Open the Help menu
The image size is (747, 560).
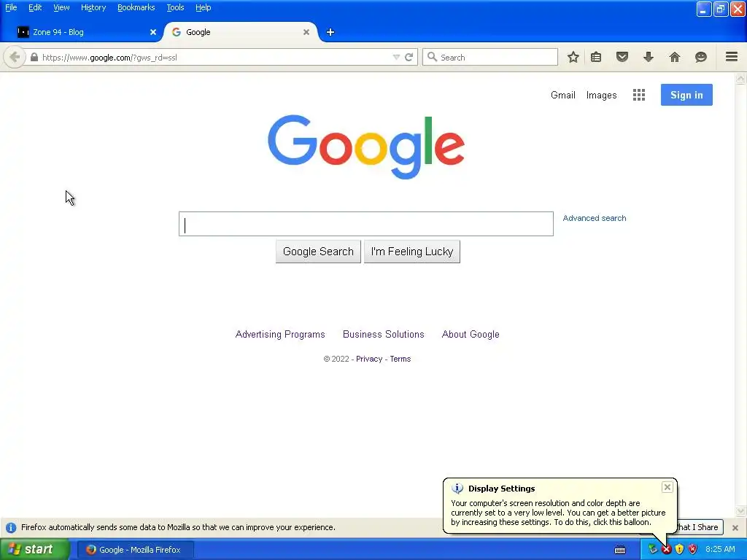tap(203, 7)
